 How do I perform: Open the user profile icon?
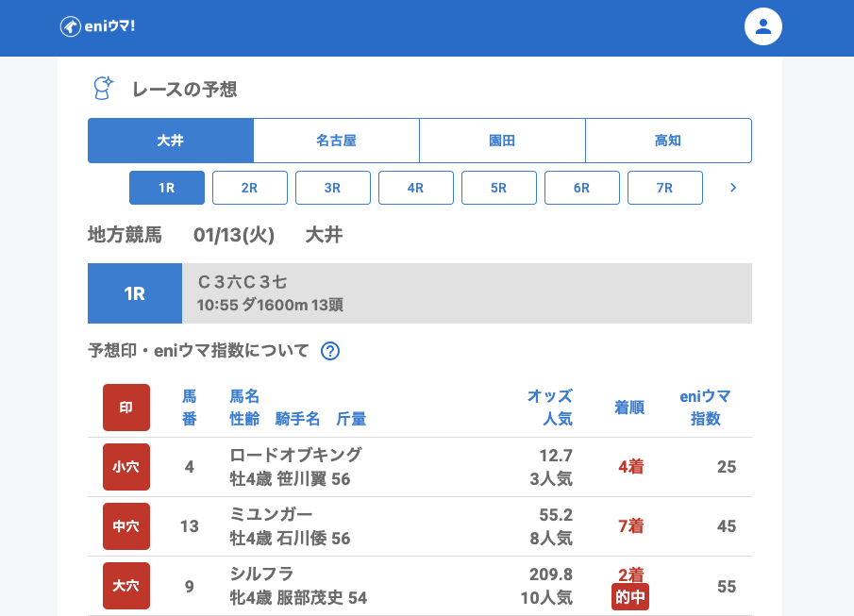click(x=763, y=26)
